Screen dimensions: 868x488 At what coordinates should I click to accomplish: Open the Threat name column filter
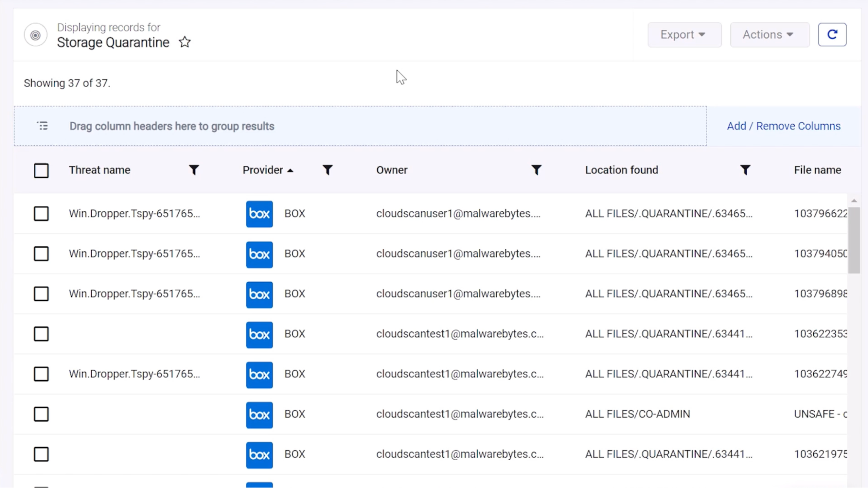[x=194, y=170]
